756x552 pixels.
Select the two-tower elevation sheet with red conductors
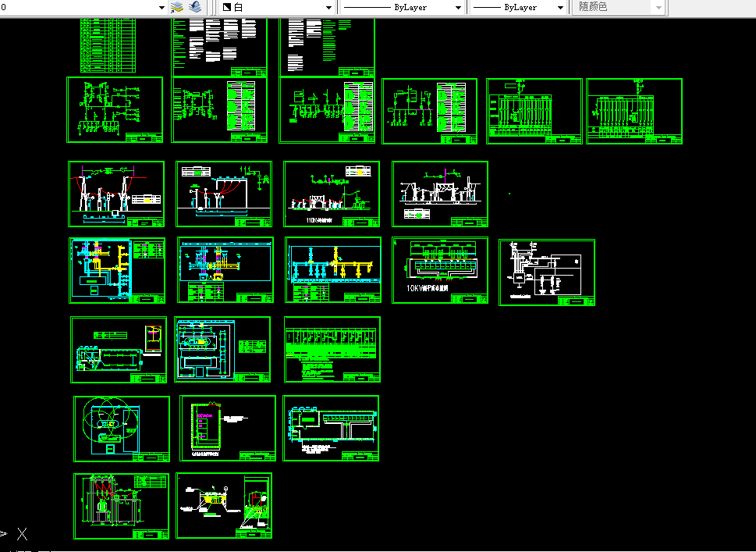(x=116, y=194)
